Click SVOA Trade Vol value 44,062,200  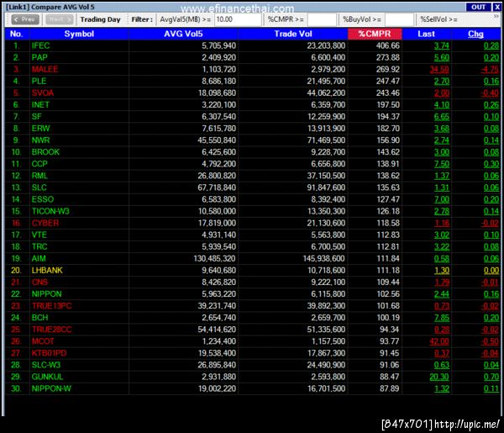326,93
